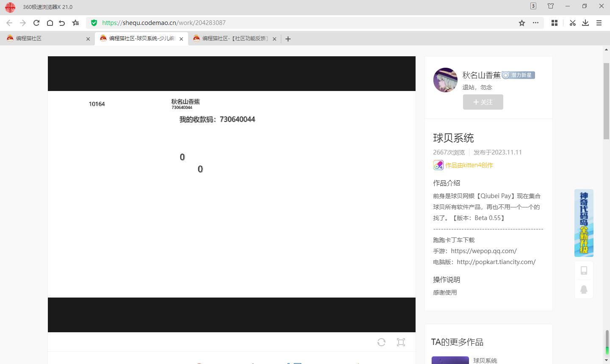Click the 神奇代码岛 banner
This screenshot has height=364, width=610.
584,223
